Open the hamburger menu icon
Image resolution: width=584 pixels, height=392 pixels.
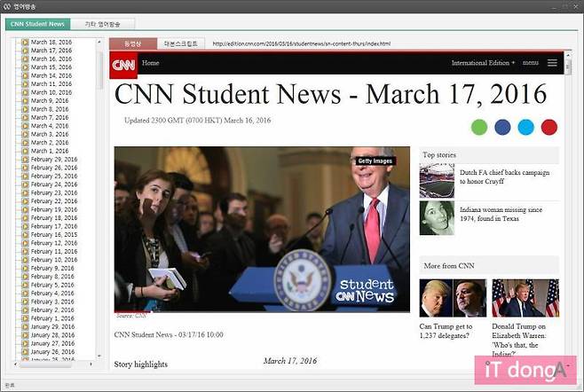click(552, 63)
